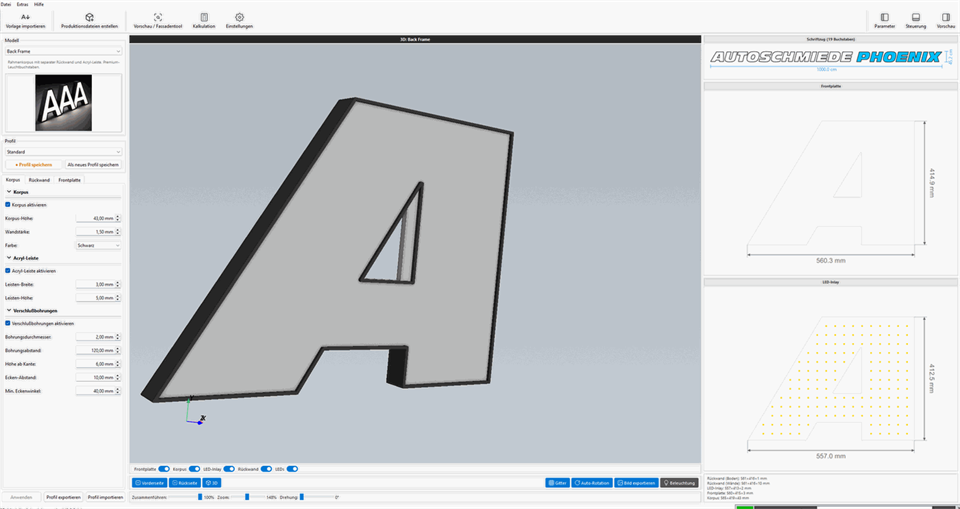Click the Anwenden button

click(21, 497)
